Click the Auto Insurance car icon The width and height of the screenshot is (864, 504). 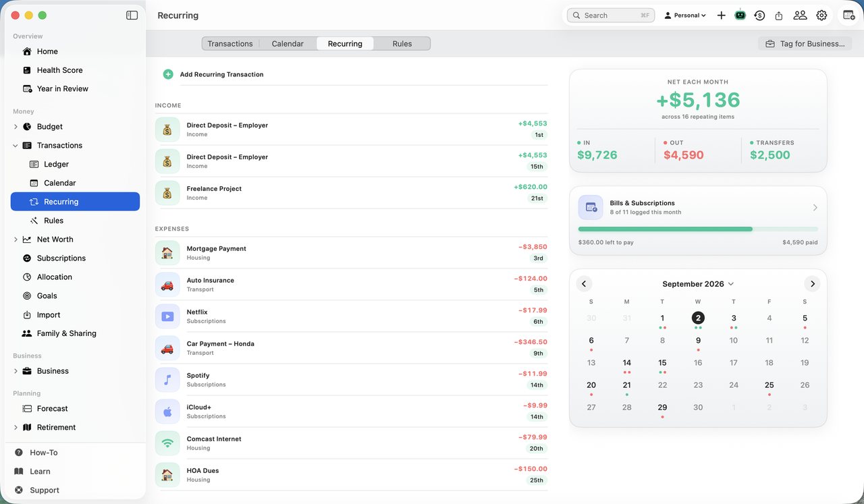167,285
